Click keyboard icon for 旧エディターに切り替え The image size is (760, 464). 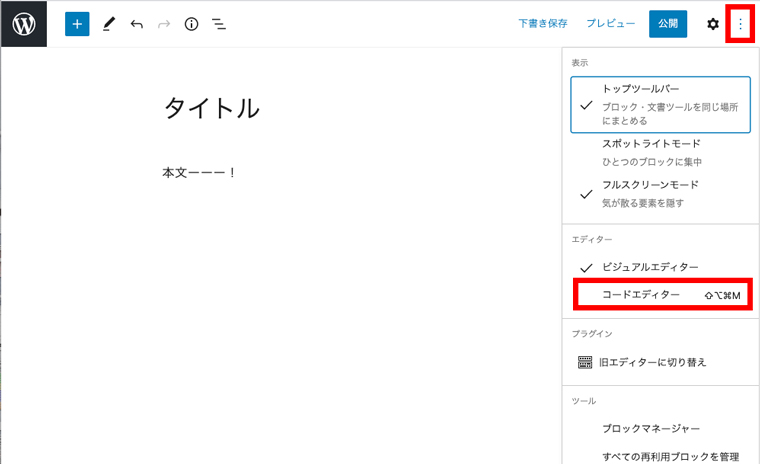585,362
